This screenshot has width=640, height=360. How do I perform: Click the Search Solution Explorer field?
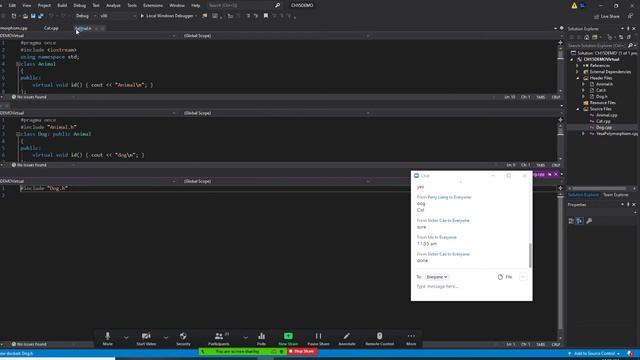click(597, 45)
